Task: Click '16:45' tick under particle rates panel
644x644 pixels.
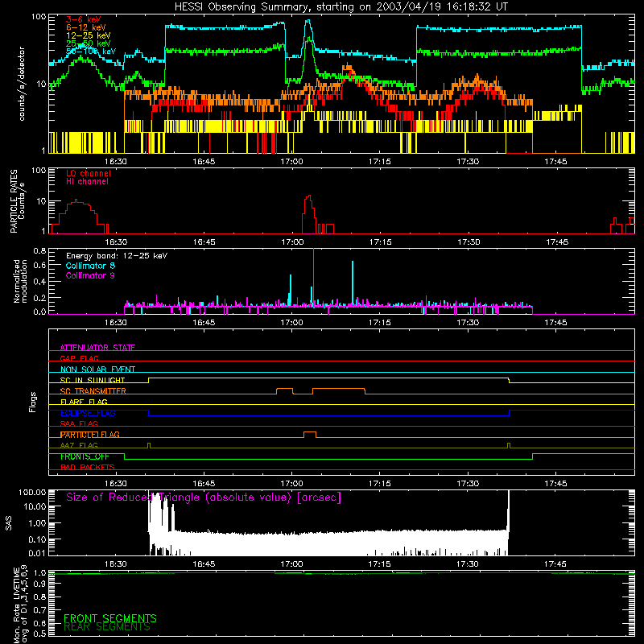Action: click(x=204, y=242)
